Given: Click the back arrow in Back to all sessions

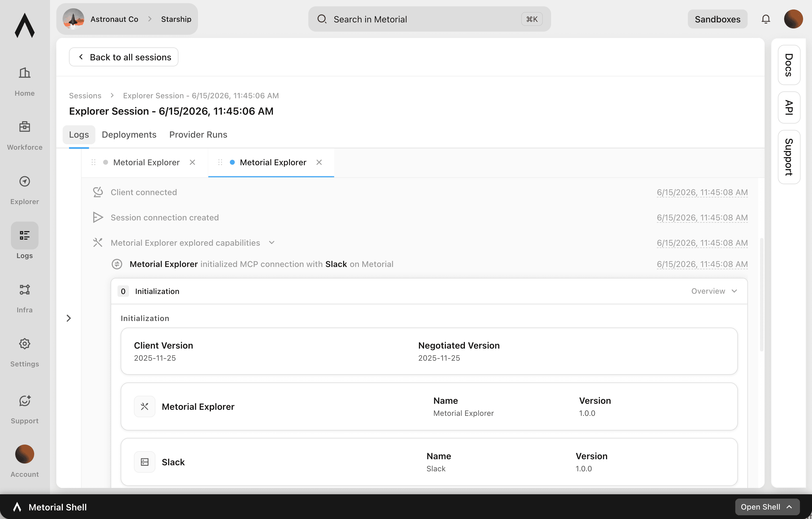Looking at the screenshot, I should pos(81,57).
